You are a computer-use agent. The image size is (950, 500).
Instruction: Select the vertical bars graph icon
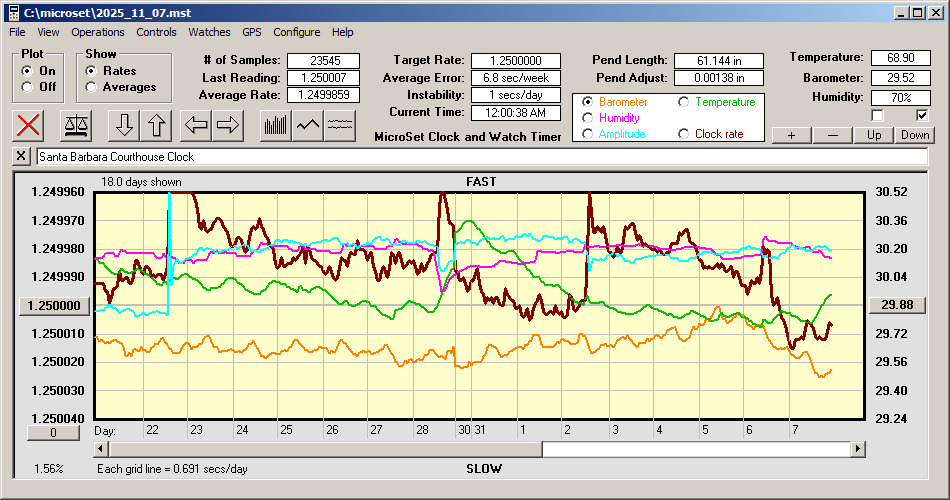click(x=275, y=125)
